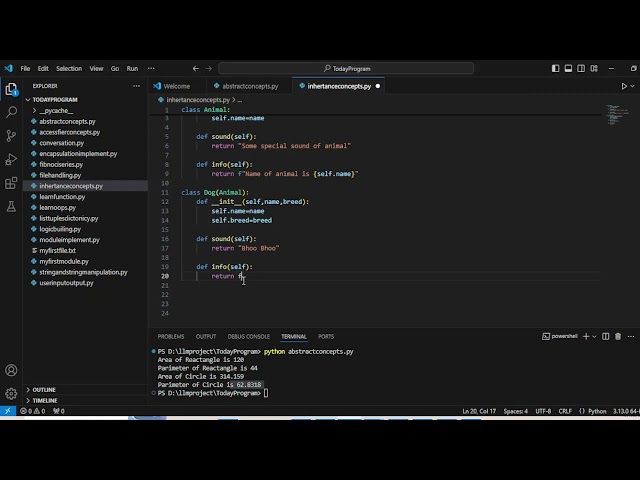The image size is (640, 480).
Task: Kill terminal with trash icon
Action: click(618, 336)
